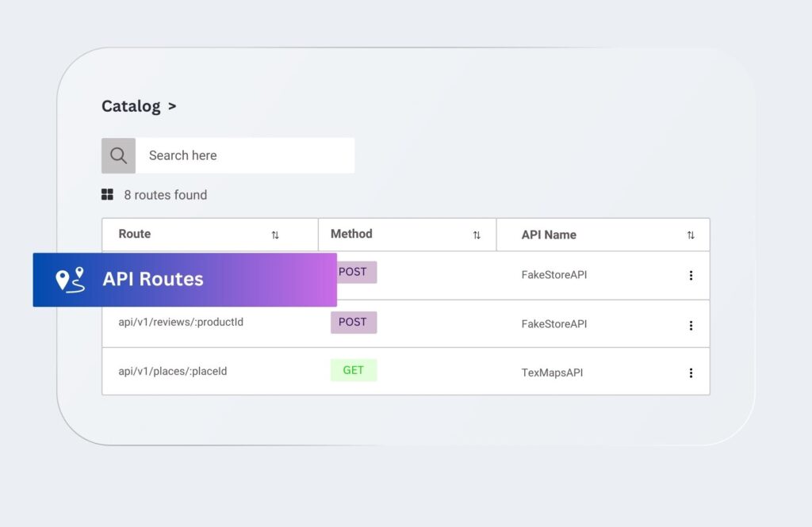Focus the 'Search here' input field

tap(245, 155)
